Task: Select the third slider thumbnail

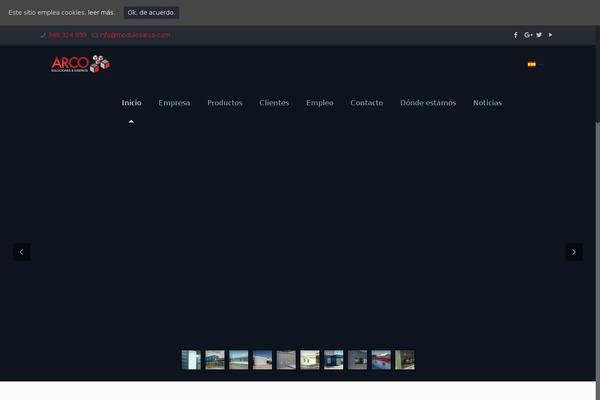Action: point(239,360)
